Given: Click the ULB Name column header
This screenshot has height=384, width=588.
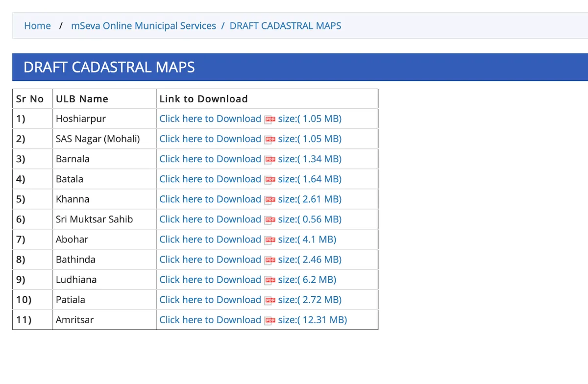Looking at the screenshot, I should coord(82,99).
